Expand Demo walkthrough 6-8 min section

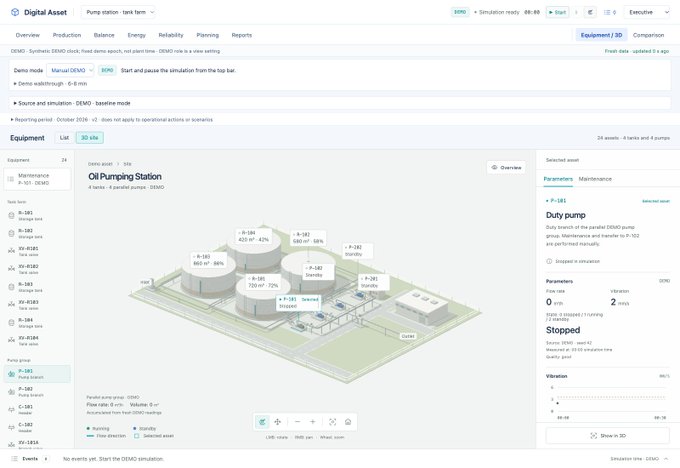50,83
